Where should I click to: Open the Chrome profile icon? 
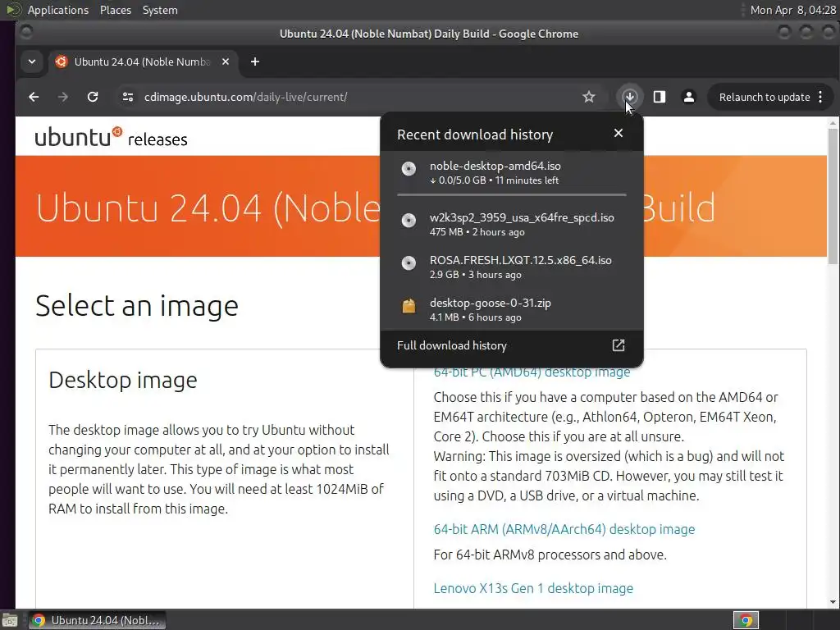(x=689, y=97)
